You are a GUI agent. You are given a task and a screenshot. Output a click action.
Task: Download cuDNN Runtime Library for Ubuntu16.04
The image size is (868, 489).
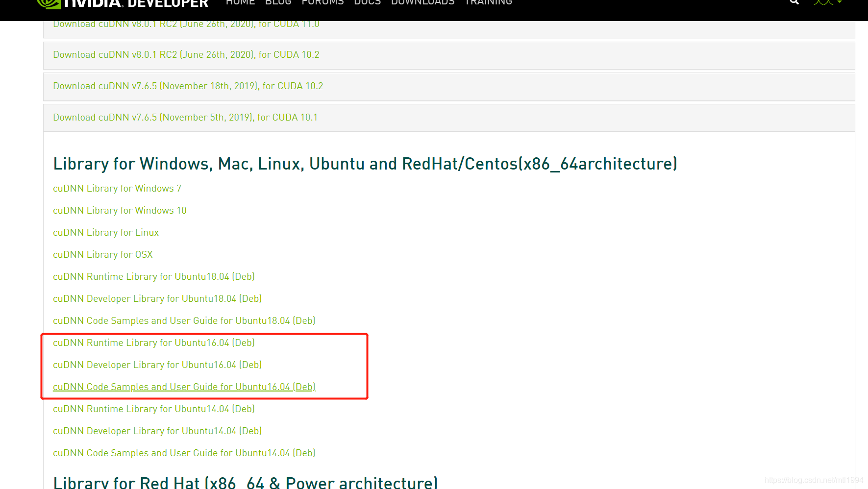pyautogui.click(x=154, y=343)
